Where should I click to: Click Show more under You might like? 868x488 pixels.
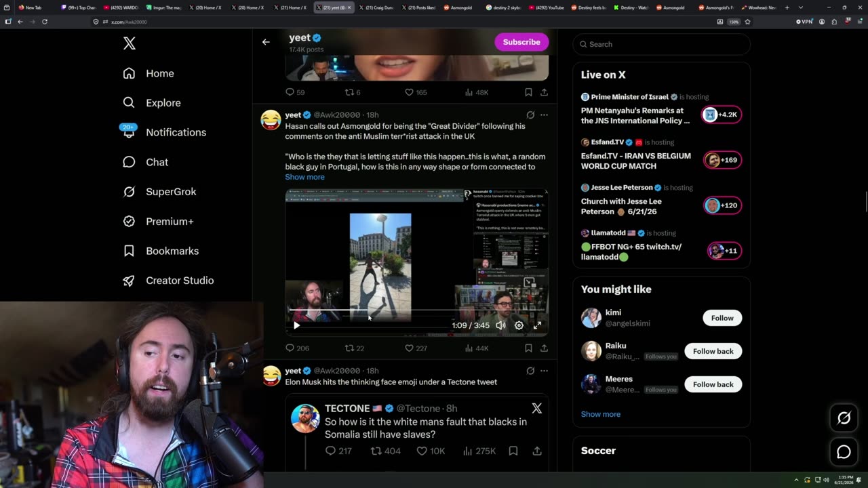click(600, 414)
